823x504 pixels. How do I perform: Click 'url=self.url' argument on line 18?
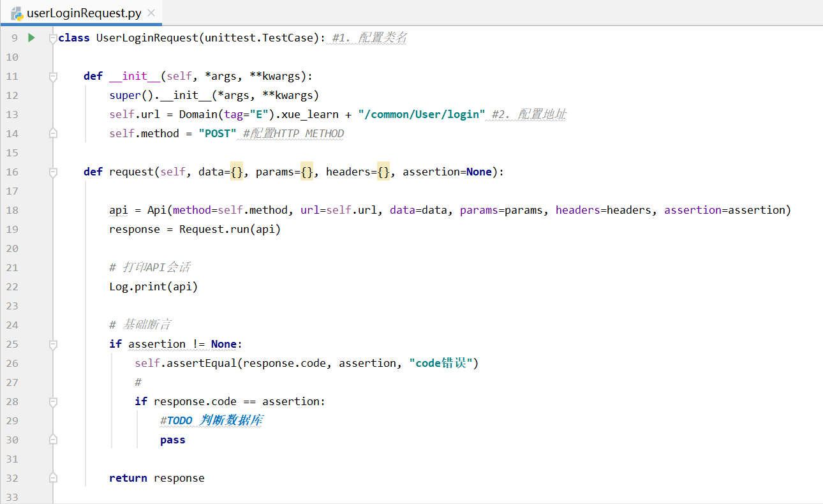pyautogui.click(x=338, y=210)
